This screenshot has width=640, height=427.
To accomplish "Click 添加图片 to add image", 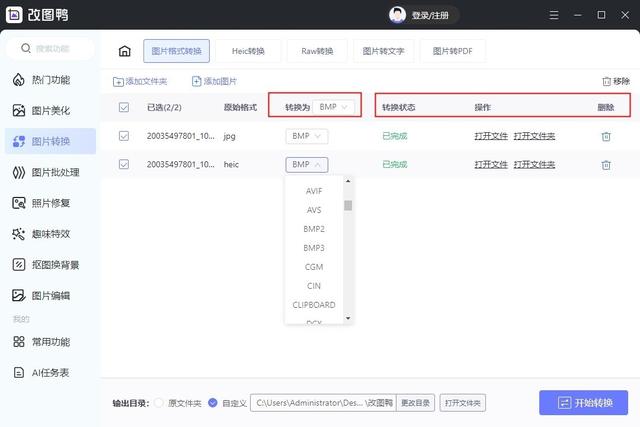I will coord(214,82).
